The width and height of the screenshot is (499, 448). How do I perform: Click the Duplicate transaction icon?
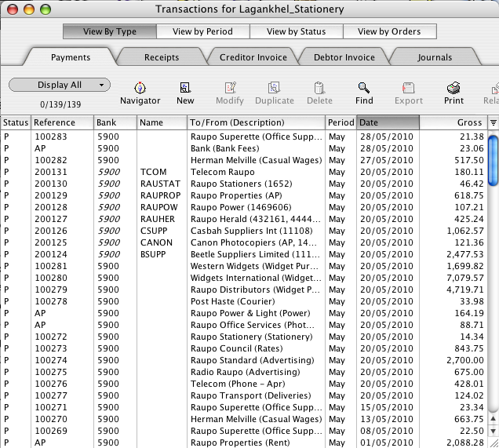pos(274,88)
